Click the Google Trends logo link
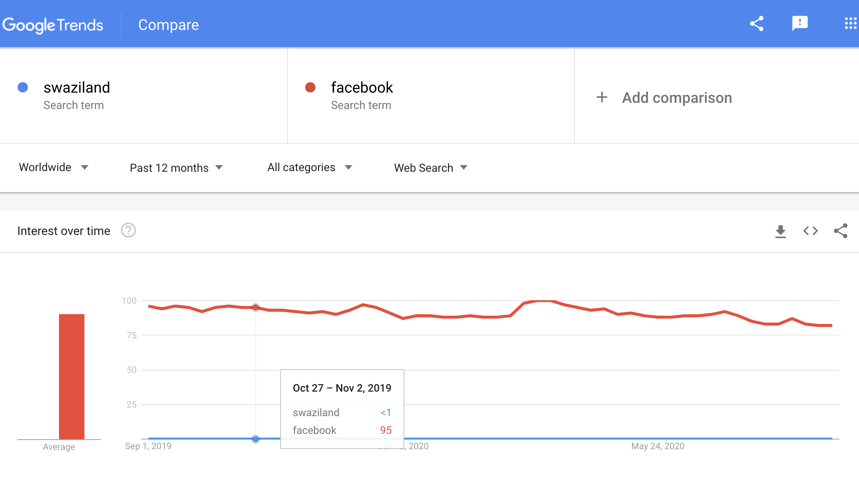This screenshot has width=859, height=504. point(53,24)
